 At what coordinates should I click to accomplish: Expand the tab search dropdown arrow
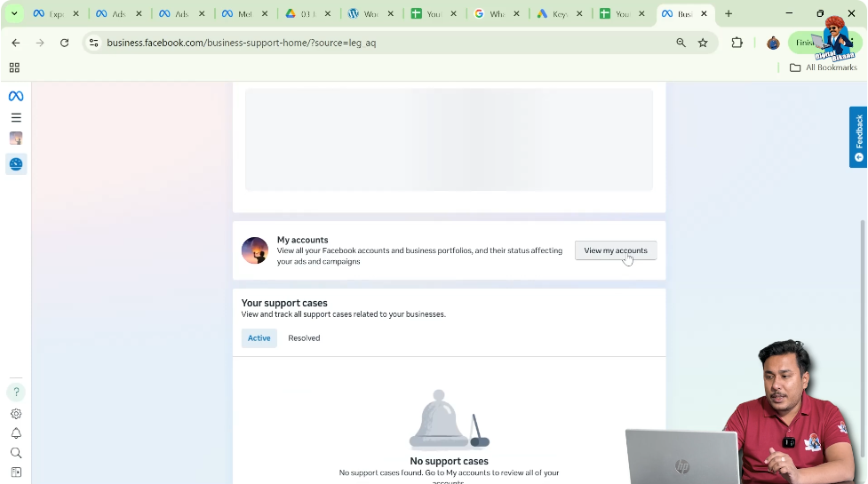pyautogui.click(x=14, y=14)
